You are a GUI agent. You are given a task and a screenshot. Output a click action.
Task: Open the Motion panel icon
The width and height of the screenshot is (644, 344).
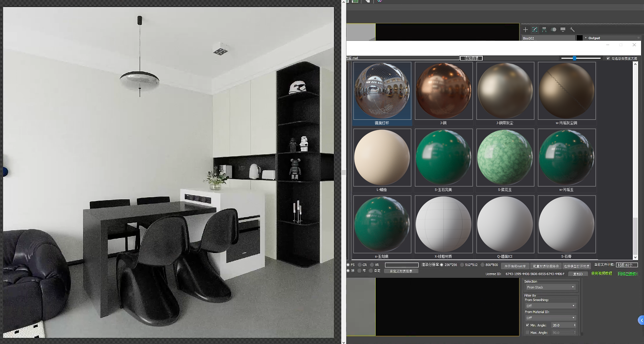pos(553,30)
